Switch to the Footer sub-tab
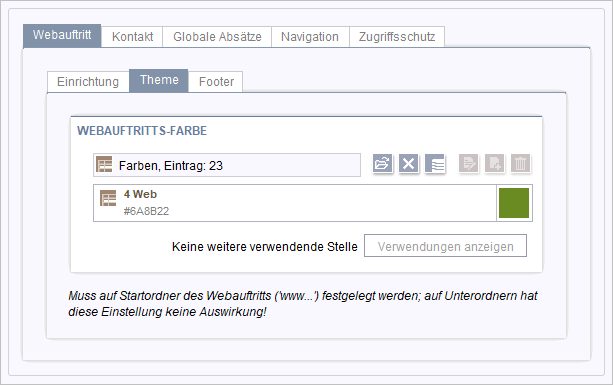613x385 pixels. [216, 82]
